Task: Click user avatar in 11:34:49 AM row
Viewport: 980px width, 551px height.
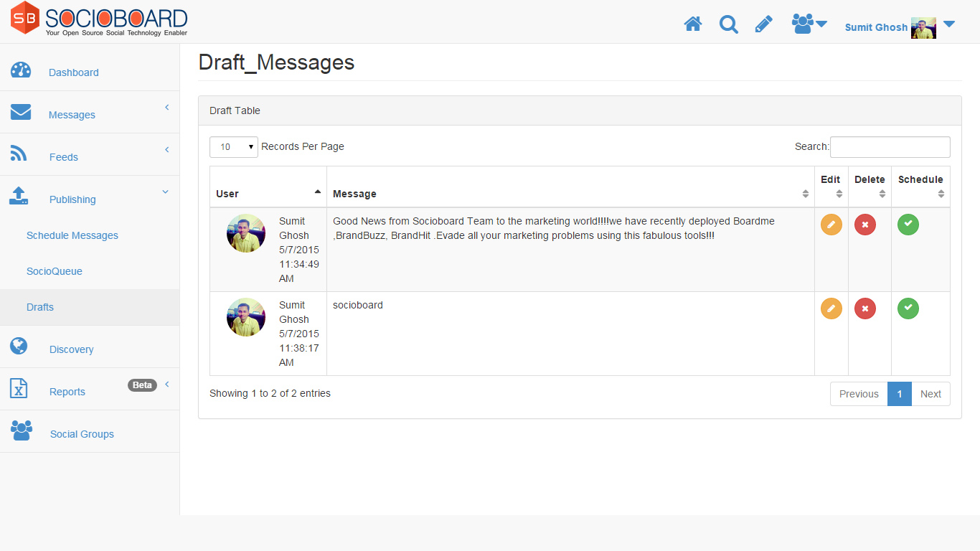Action: tap(246, 233)
